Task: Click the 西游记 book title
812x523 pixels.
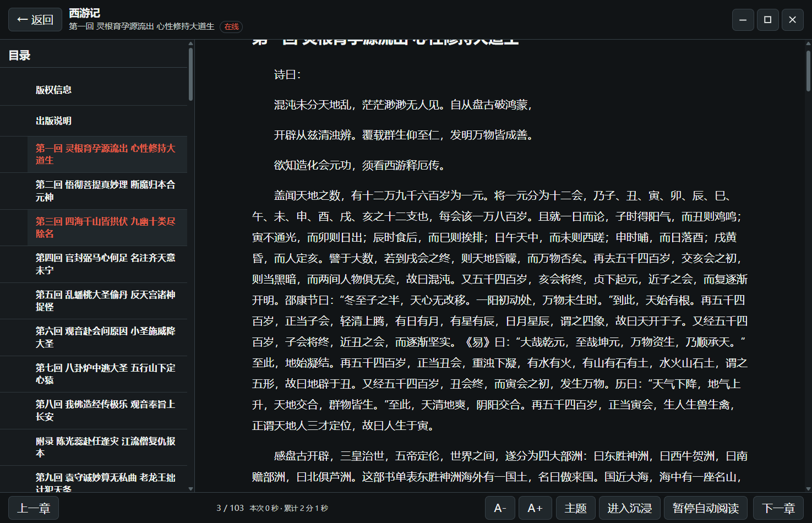Action: point(85,13)
